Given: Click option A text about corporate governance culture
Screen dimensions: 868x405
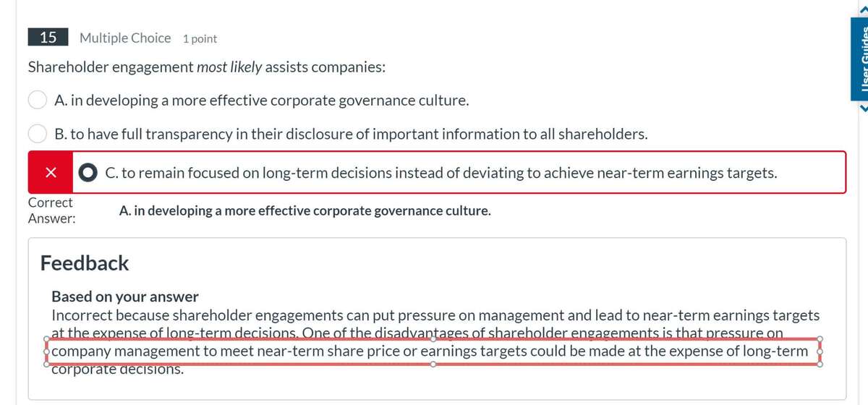Looking at the screenshot, I should [262, 101].
